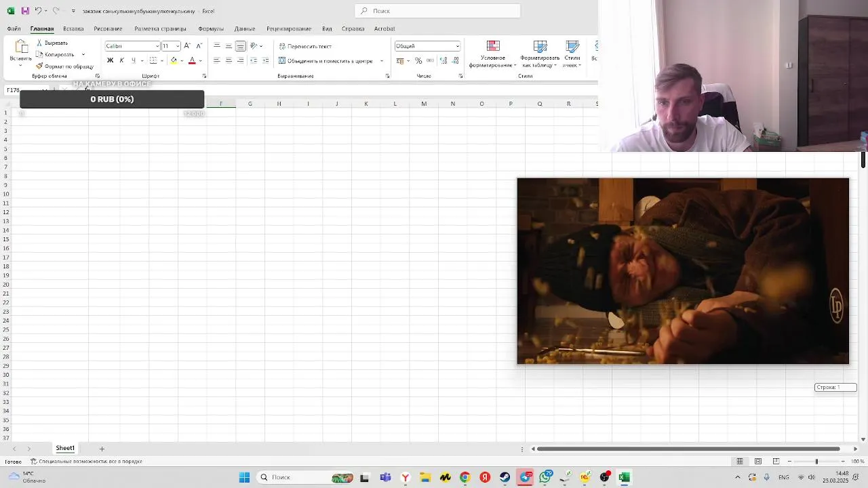Open the font size 11 dropdown
Viewport: 868px width, 488px height.
point(178,46)
